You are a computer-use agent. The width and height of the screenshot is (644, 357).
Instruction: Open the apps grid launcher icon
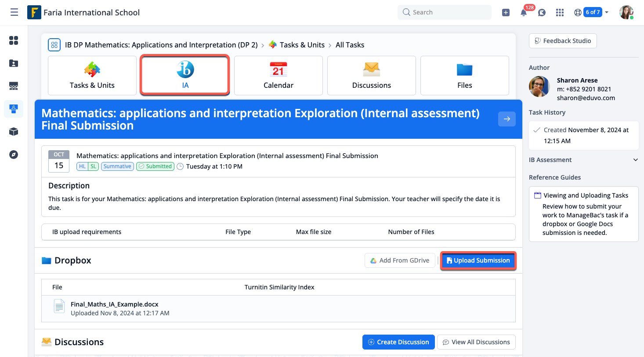(x=560, y=13)
